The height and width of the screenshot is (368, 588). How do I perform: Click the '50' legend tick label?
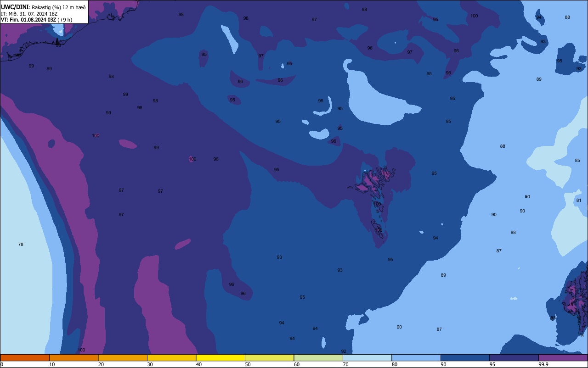point(248,364)
